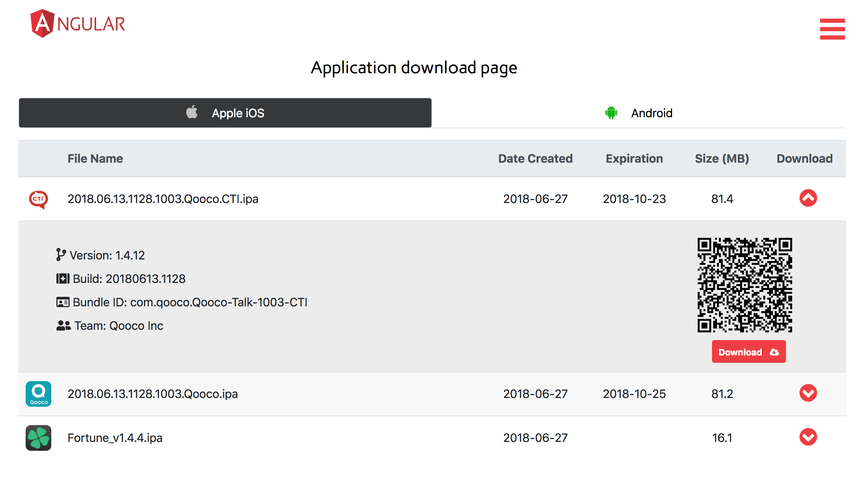
Task: Click the teal Qooco app icon
Action: coord(38,394)
